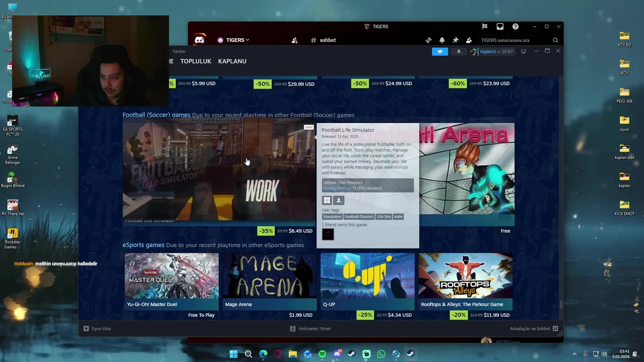Click the download icon beside İndirmeleri Yönet
The height and width of the screenshot is (362, 644).
(x=293, y=329)
